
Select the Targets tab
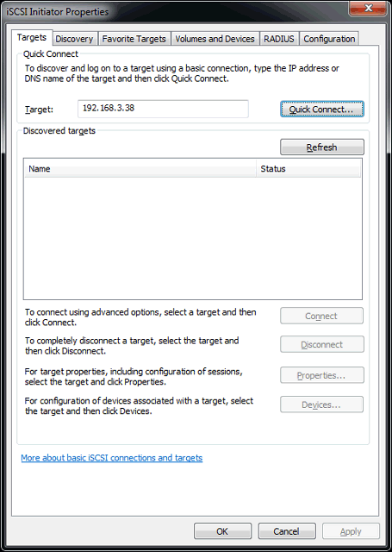click(x=32, y=37)
